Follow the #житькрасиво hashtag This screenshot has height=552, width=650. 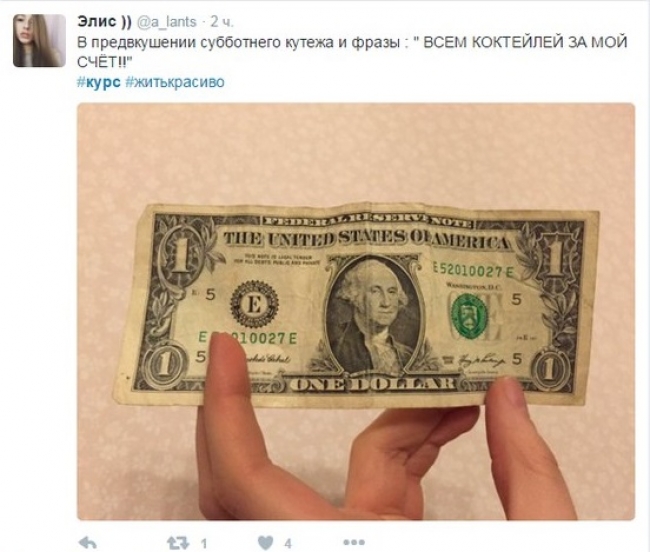point(174,82)
